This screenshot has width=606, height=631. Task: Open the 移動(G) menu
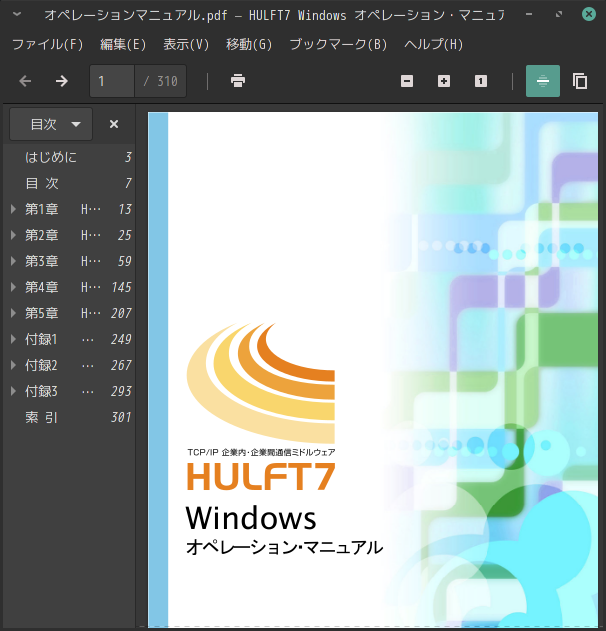(249, 44)
